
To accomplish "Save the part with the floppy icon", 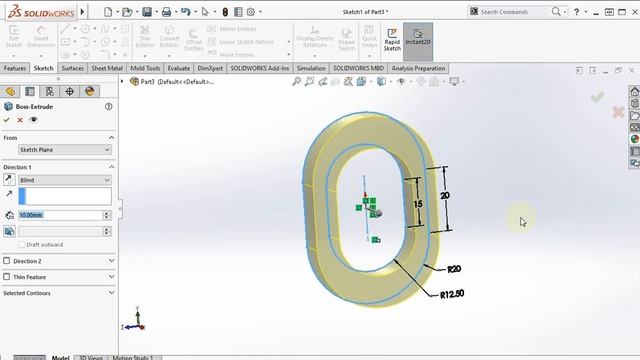I will click(x=147, y=12).
